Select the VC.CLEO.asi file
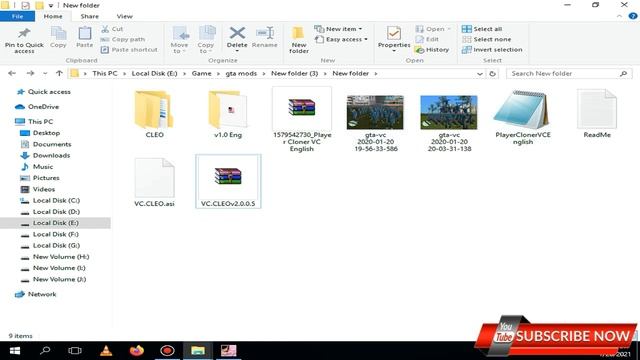 [154, 182]
